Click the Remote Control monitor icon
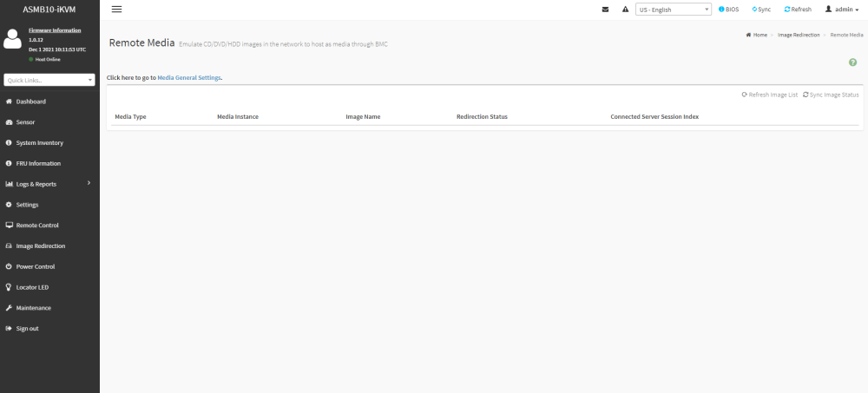 9,226
